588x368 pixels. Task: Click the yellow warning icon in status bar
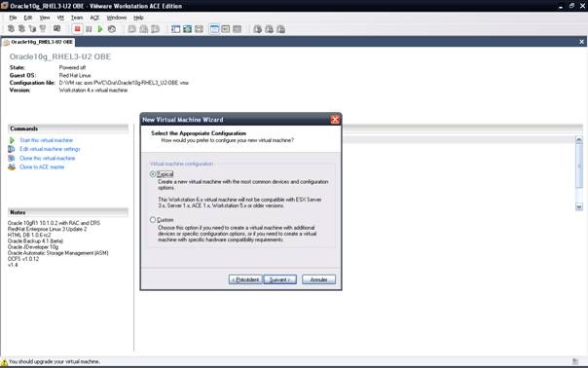click(4, 362)
